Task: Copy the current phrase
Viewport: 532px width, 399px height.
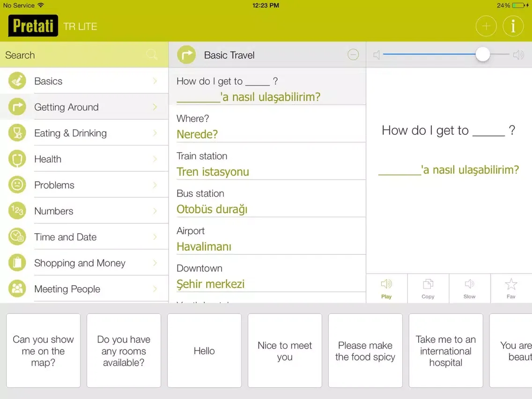Action: coord(428,288)
